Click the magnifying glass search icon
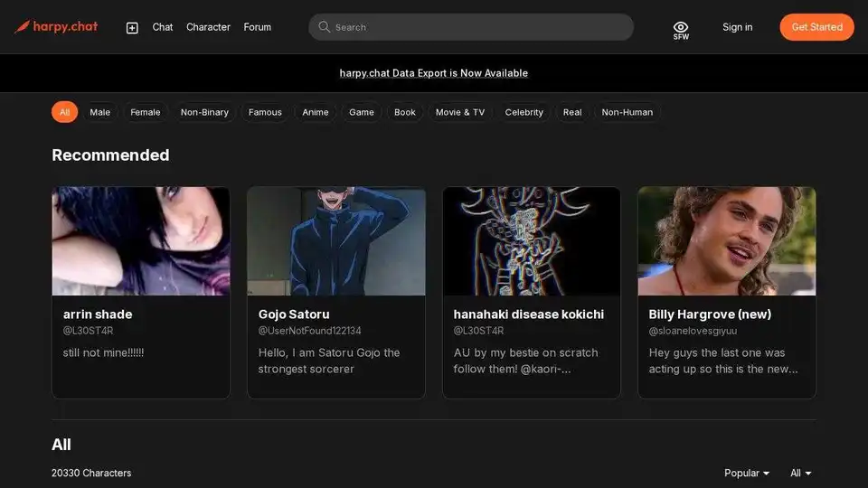Image resolution: width=868 pixels, height=488 pixels. (x=324, y=27)
